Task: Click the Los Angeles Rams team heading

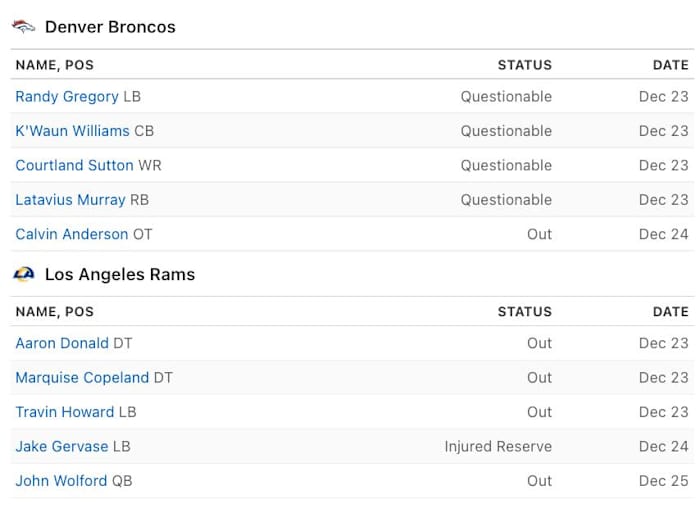Action: tap(120, 274)
